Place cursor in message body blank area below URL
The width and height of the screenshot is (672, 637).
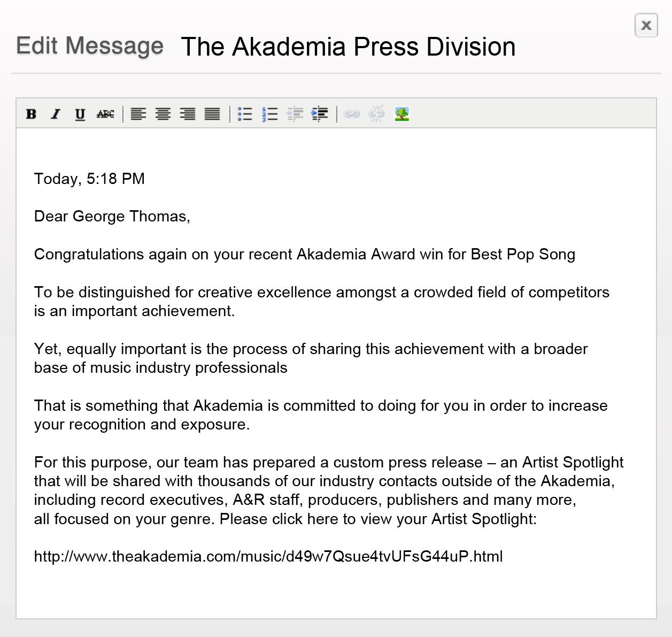(x=336, y=591)
